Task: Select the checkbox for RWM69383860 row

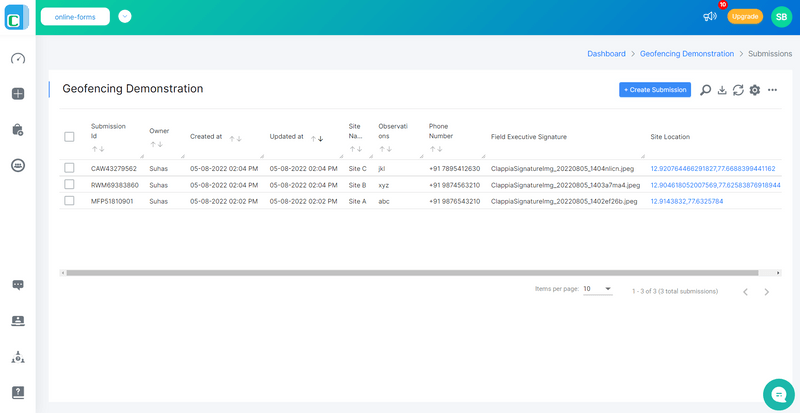Action: pos(69,184)
